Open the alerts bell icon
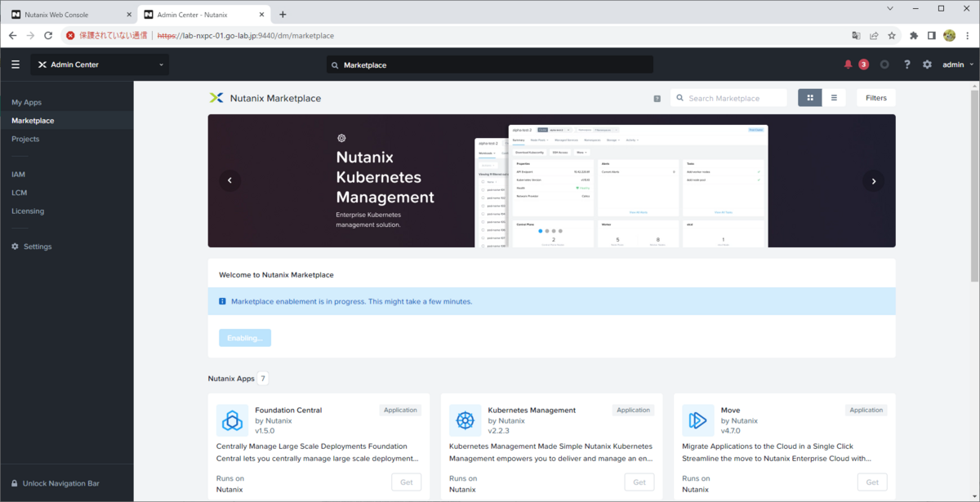Viewport: 980px width, 502px height. (x=848, y=64)
